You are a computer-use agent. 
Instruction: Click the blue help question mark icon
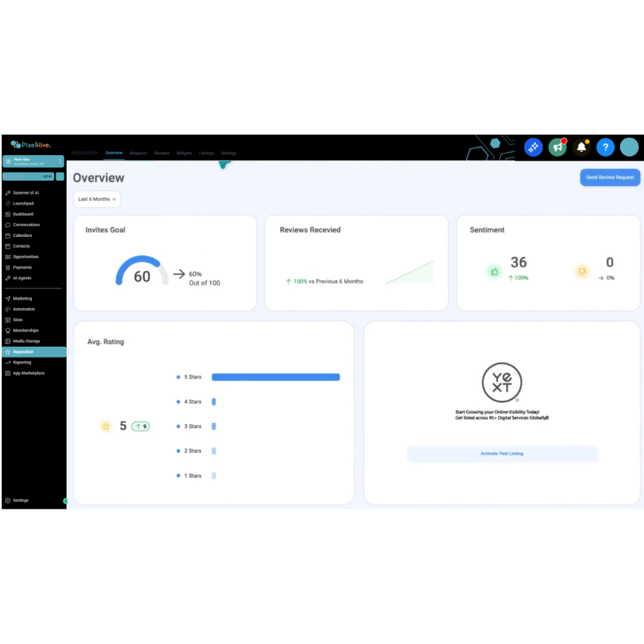605,147
